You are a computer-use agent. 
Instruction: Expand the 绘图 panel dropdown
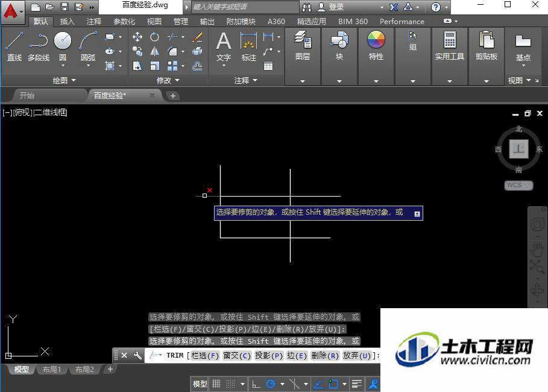pos(65,80)
